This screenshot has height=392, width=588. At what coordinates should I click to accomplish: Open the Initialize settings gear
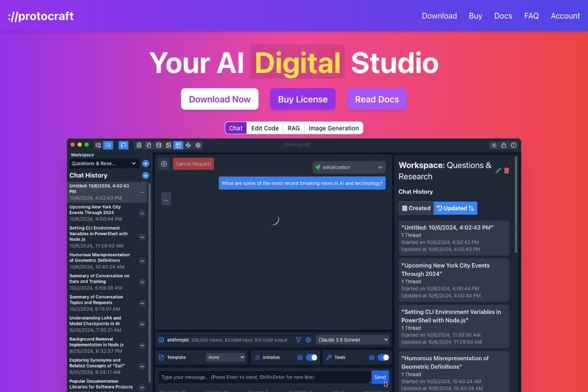[x=300, y=357]
